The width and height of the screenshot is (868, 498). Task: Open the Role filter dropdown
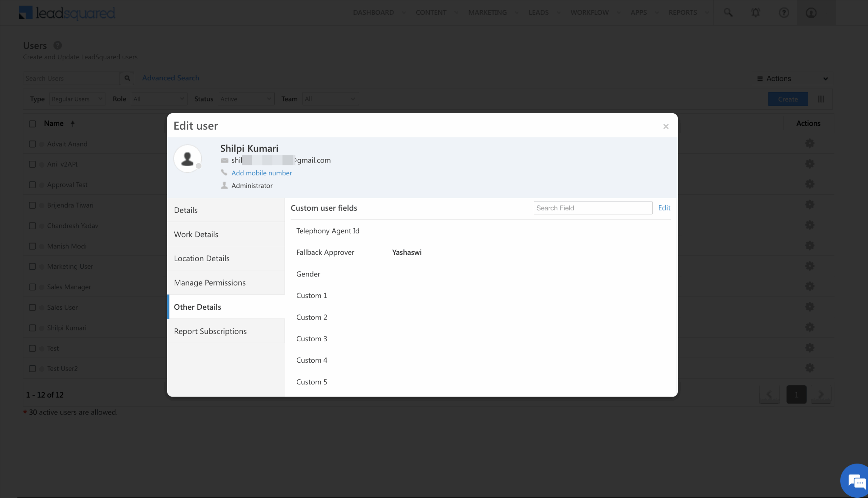tap(159, 99)
